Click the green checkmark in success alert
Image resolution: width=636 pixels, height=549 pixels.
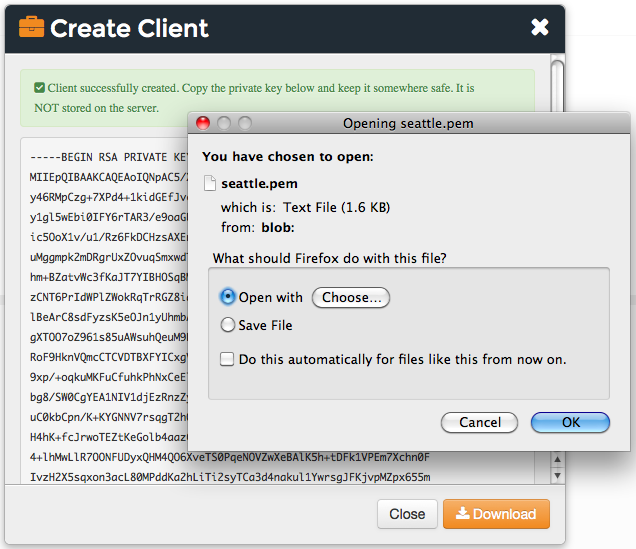[39, 88]
